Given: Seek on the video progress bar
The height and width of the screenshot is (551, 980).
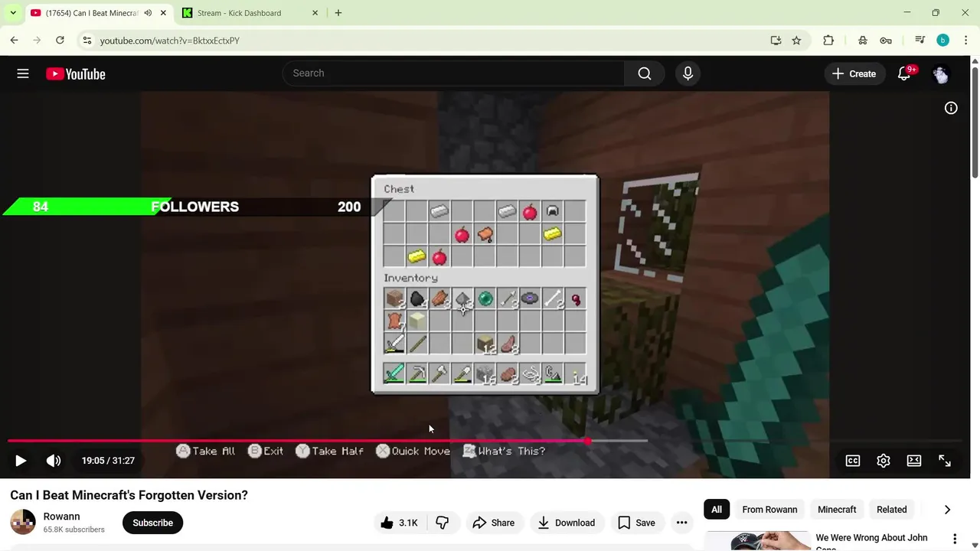Looking at the screenshot, I should 485,441.
